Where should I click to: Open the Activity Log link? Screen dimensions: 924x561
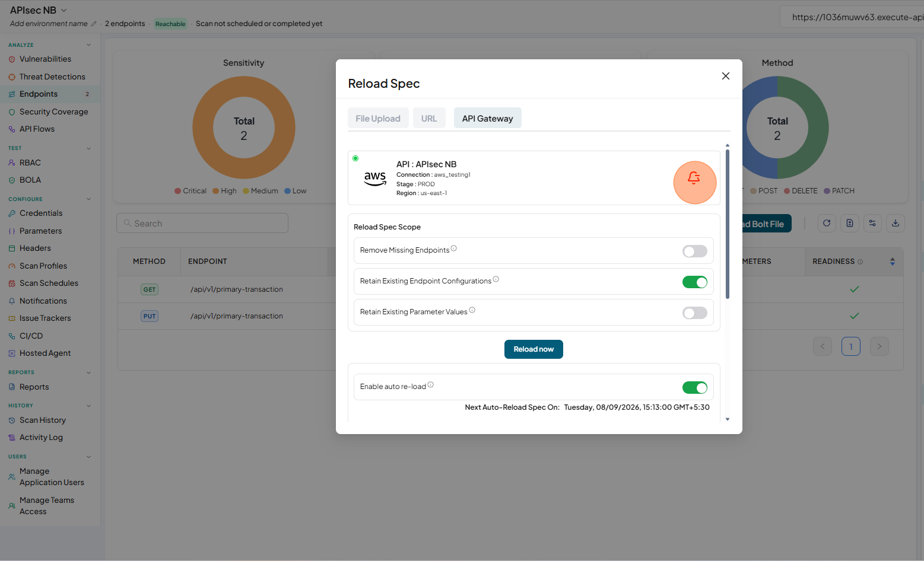click(41, 438)
